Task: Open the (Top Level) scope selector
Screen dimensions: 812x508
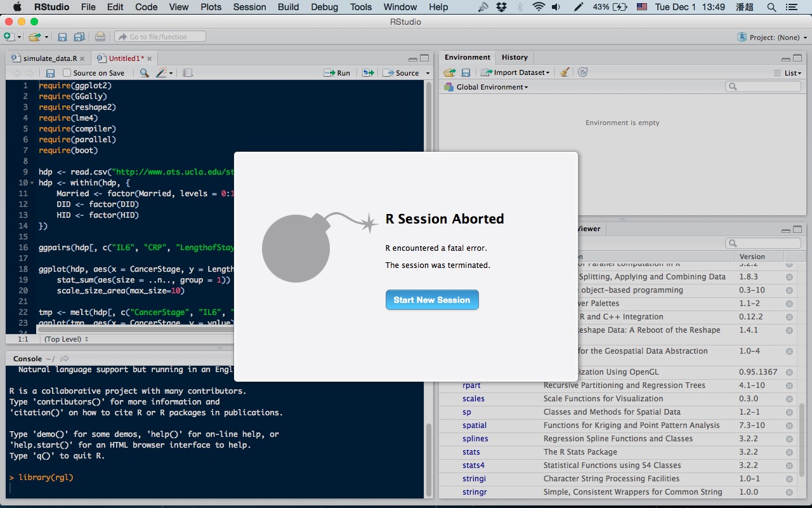Action: tap(67, 339)
